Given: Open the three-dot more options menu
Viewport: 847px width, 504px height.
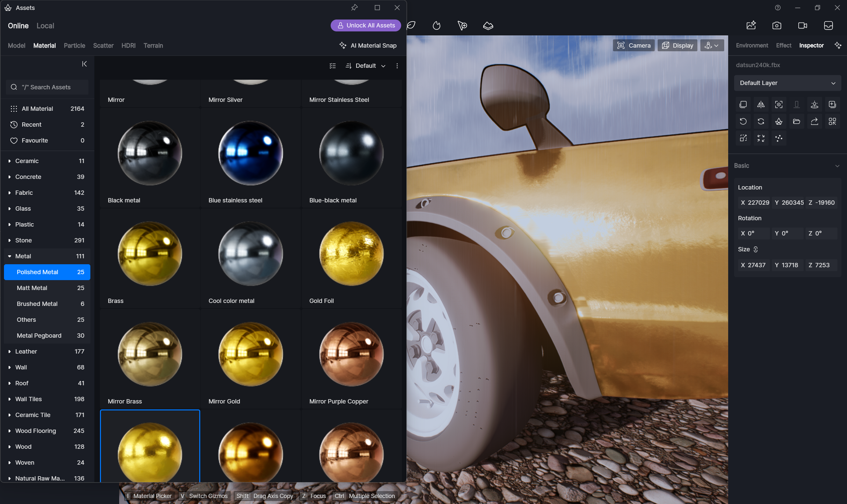Looking at the screenshot, I should click(397, 66).
